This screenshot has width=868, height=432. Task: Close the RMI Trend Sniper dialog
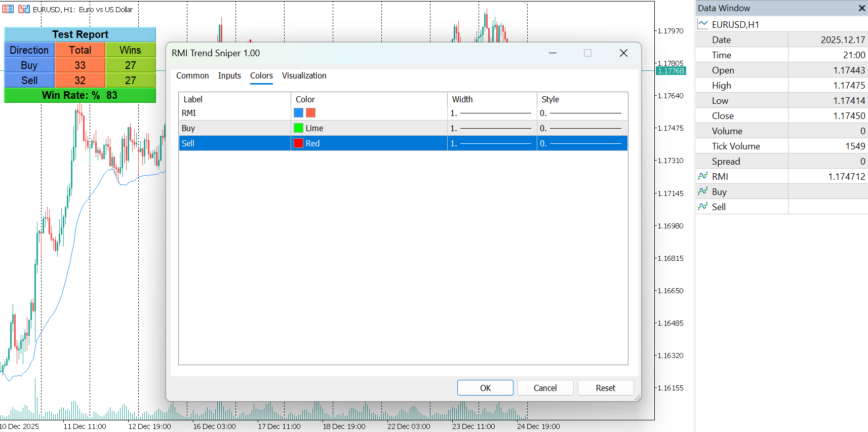point(623,53)
